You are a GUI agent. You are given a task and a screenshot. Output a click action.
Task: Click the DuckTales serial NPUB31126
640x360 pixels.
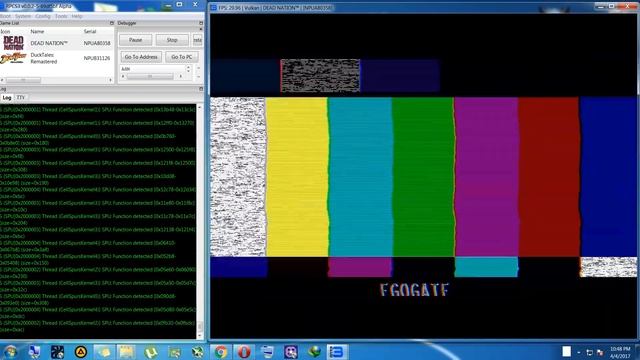pos(97,58)
